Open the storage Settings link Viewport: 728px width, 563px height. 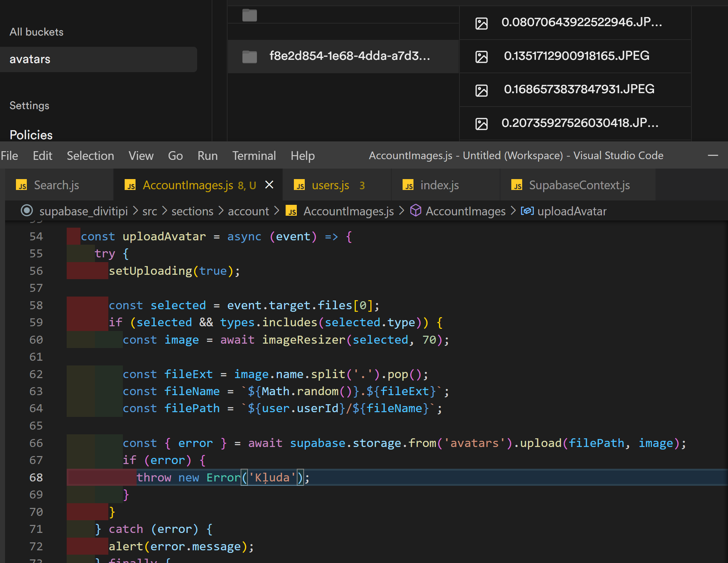pyautogui.click(x=29, y=105)
